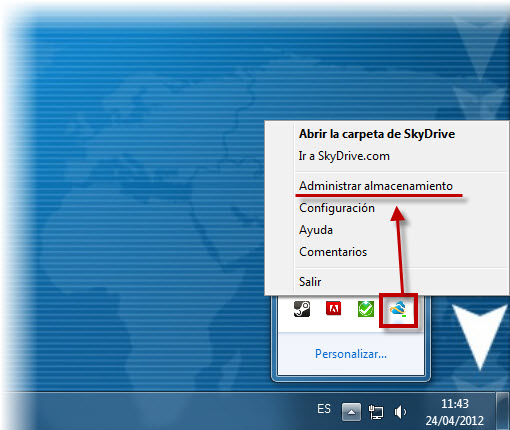Select 'Abrir la carpeta de SkyDrive'
Screen dimensions: 510x430
(x=377, y=134)
